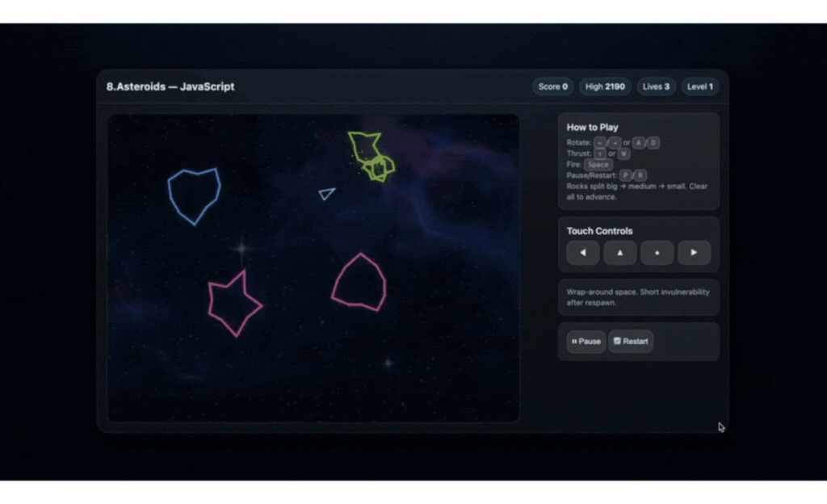This screenshot has width=827, height=504.
Task: Click the R key badge for Restart
Action: pos(640,174)
